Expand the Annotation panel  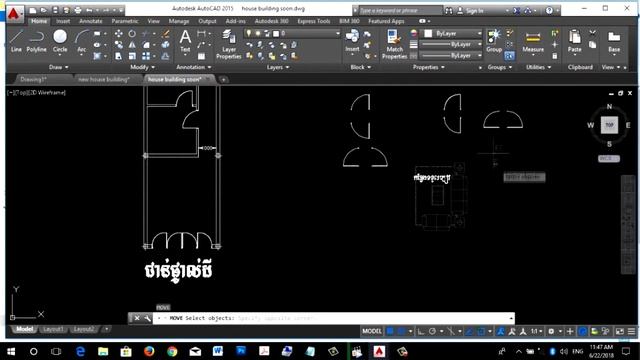[x=193, y=67]
